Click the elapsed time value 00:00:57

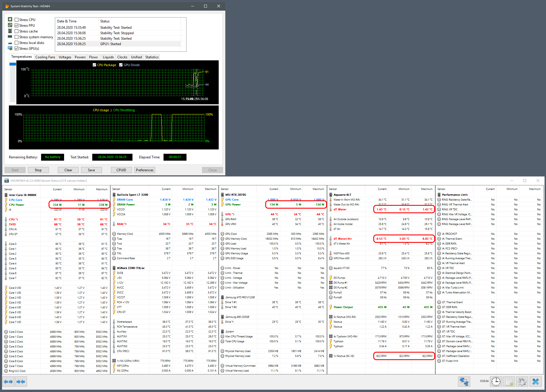(x=175, y=157)
